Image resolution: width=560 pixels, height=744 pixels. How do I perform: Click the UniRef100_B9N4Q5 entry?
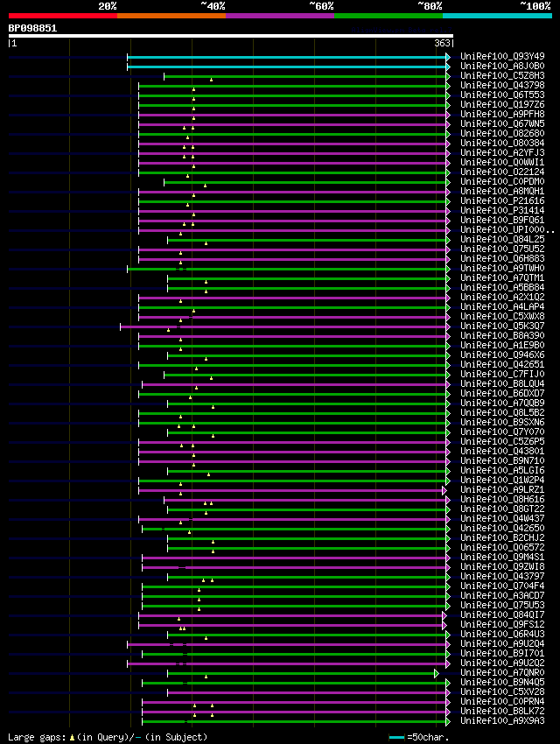pos(502,683)
